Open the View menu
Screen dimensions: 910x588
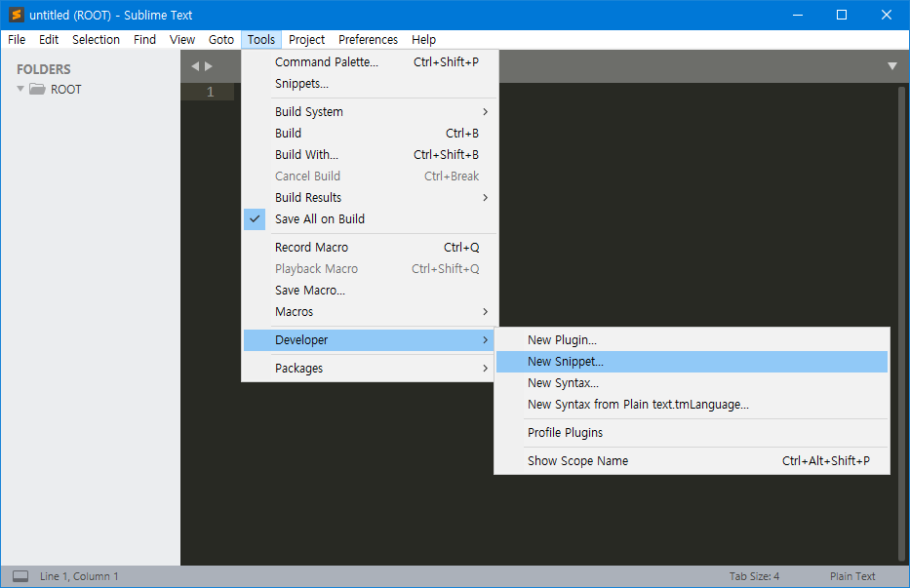tap(182, 39)
